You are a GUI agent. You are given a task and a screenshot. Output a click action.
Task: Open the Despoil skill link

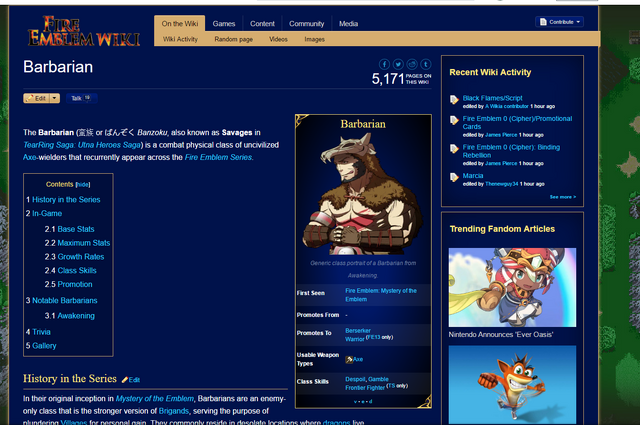click(x=355, y=379)
